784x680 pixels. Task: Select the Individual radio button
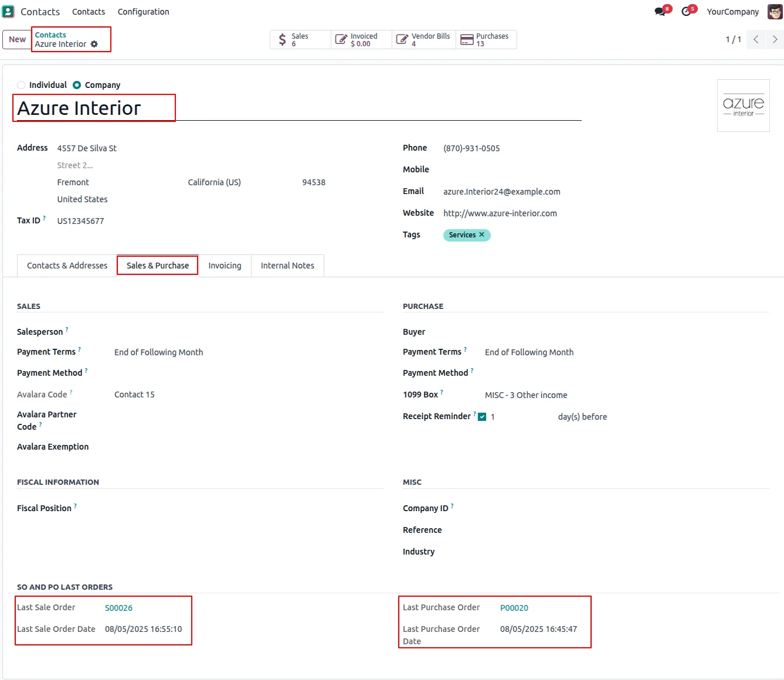click(x=21, y=85)
